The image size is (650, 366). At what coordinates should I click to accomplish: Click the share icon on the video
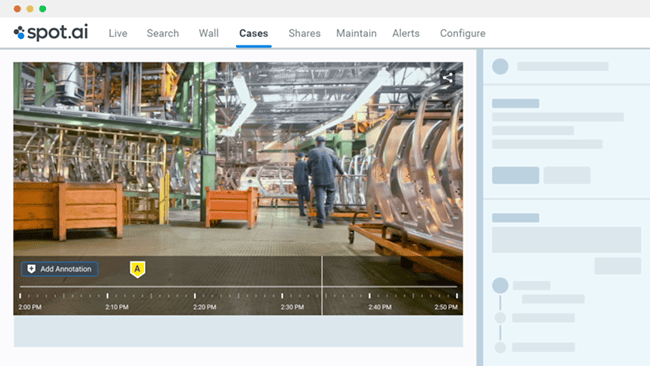tap(447, 77)
